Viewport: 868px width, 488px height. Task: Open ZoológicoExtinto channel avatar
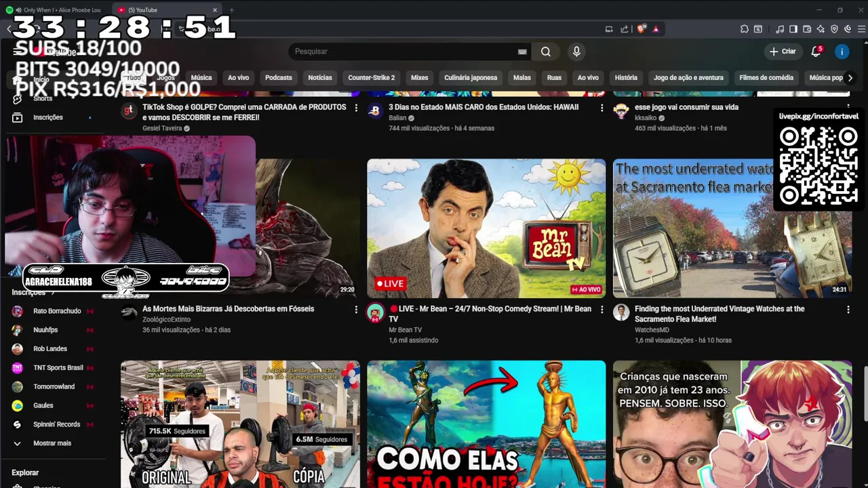pos(129,312)
